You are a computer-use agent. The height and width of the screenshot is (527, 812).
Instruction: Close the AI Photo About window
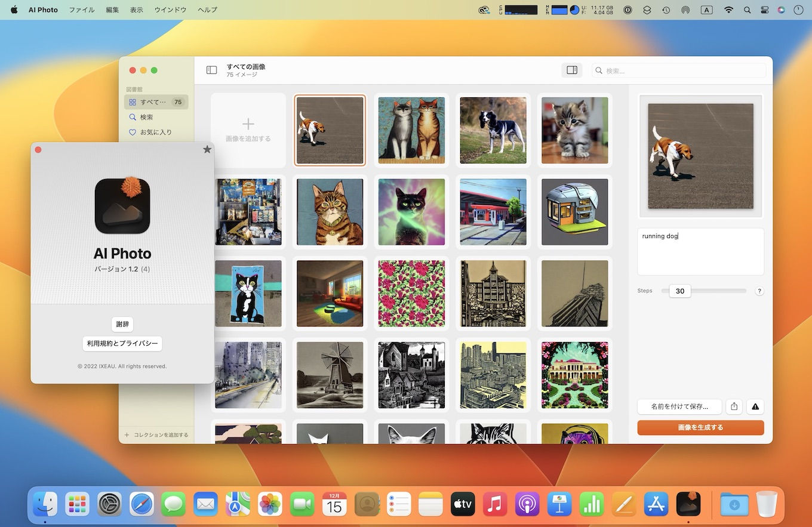coord(38,150)
